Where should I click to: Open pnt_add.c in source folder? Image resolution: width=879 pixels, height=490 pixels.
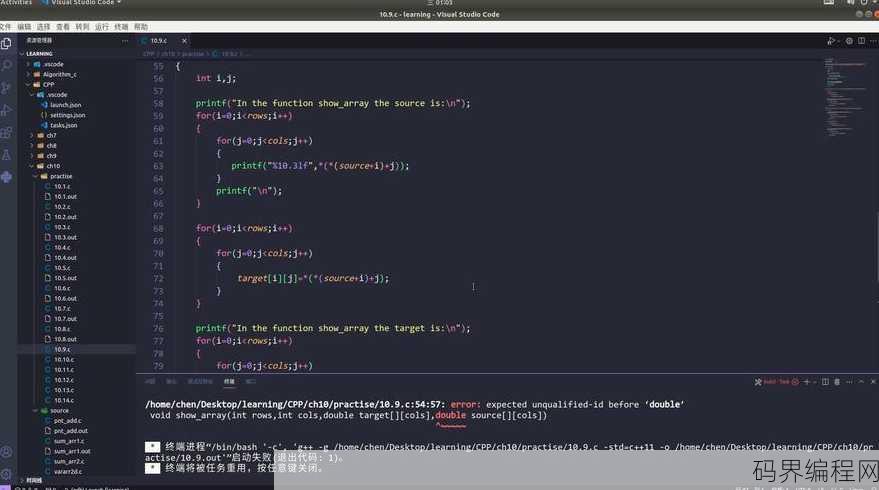pyautogui.click(x=67, y=420)
